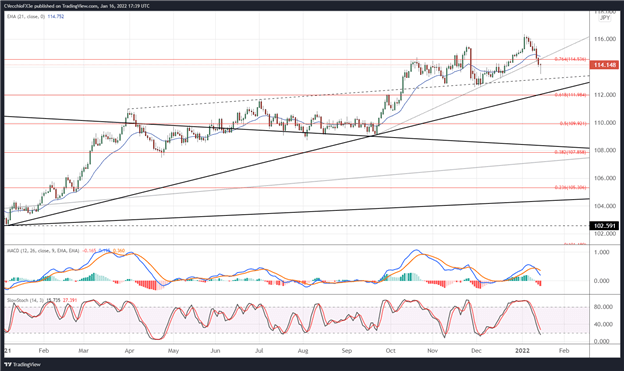The width and height of the screenshot is (624, 371).
Task: Open the JPY currency selector
Action: (x=604, y=18)
